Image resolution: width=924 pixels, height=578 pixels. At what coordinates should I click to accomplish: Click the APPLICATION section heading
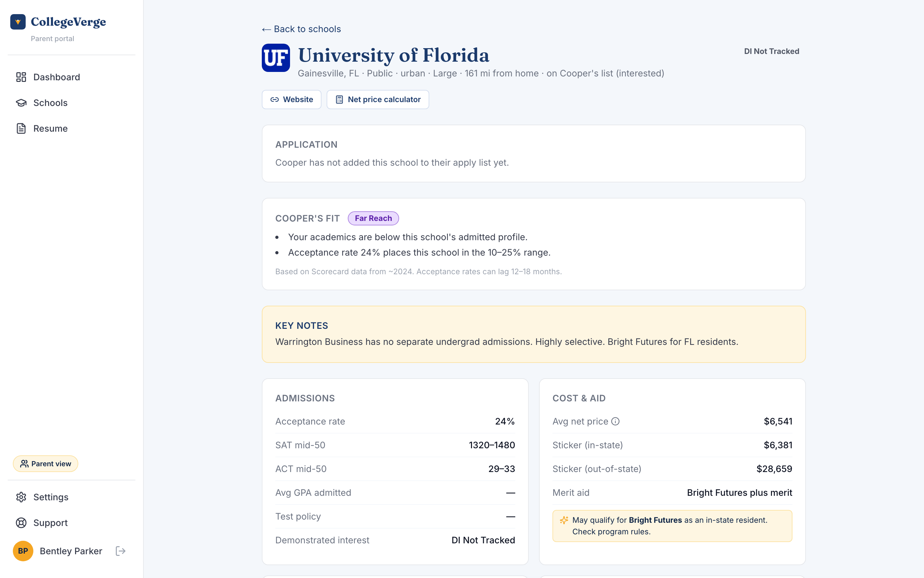point(306,144)
